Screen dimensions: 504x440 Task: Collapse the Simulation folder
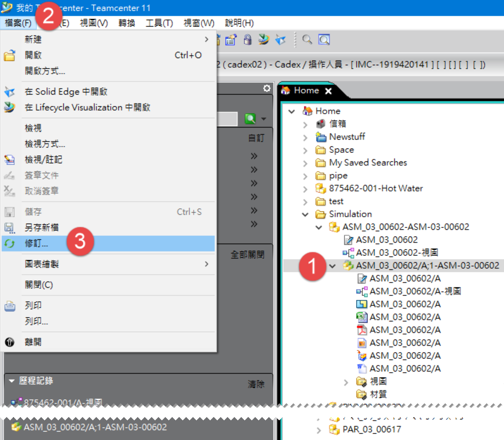click(305, 215)
